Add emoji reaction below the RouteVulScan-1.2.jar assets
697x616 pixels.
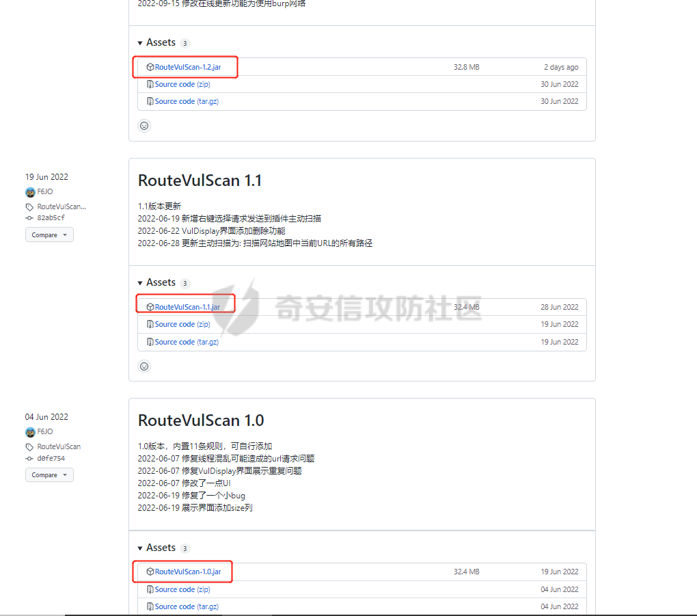click(144, 126)
